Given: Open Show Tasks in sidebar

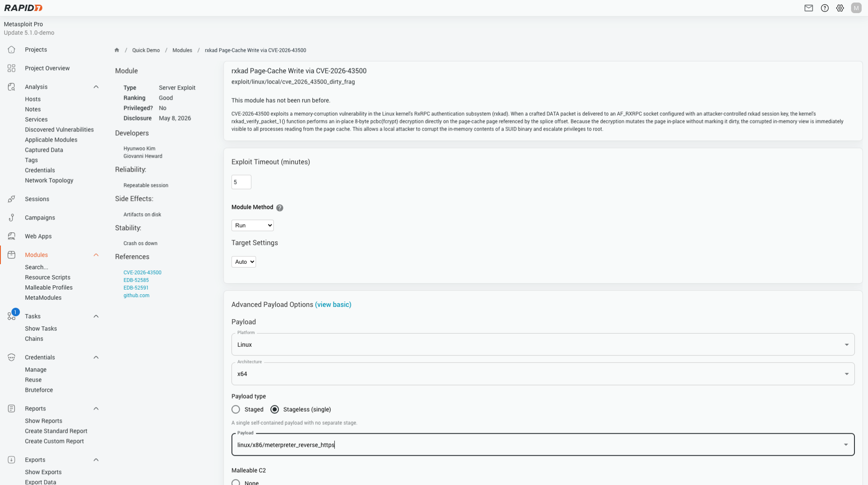Looking at the screenshot, I should [41, 329].
